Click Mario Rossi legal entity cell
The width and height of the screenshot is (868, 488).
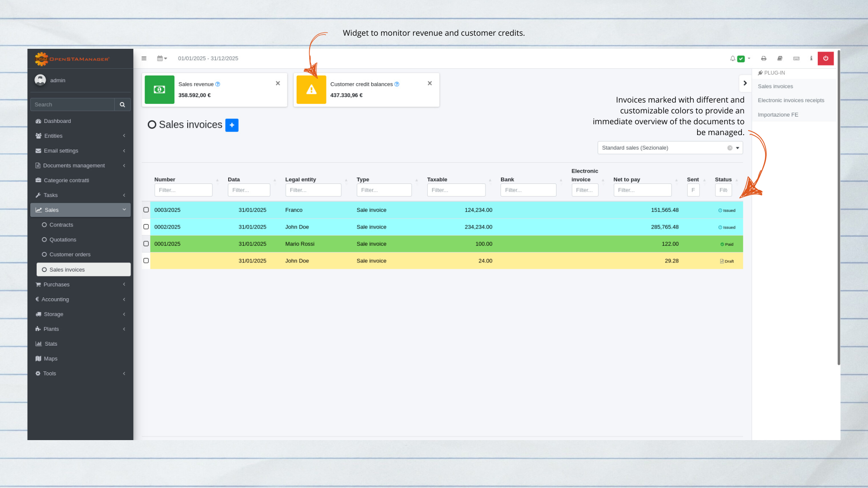300,244
